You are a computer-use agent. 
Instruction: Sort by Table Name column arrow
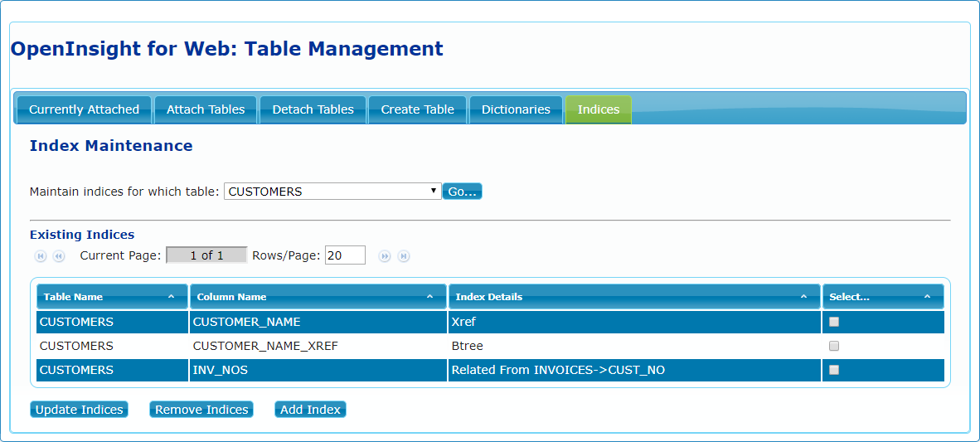[172, 297]
